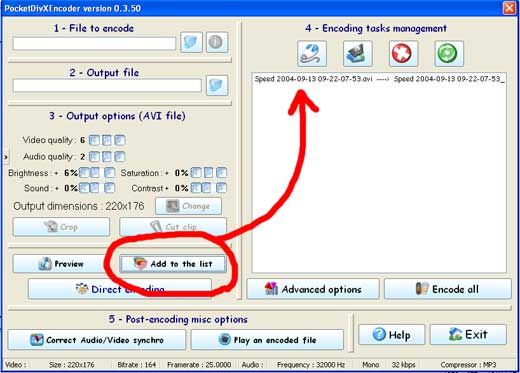Click the Output dimensions 220x176 text
The width and height of the screenshot is (520, 373).
79,206
